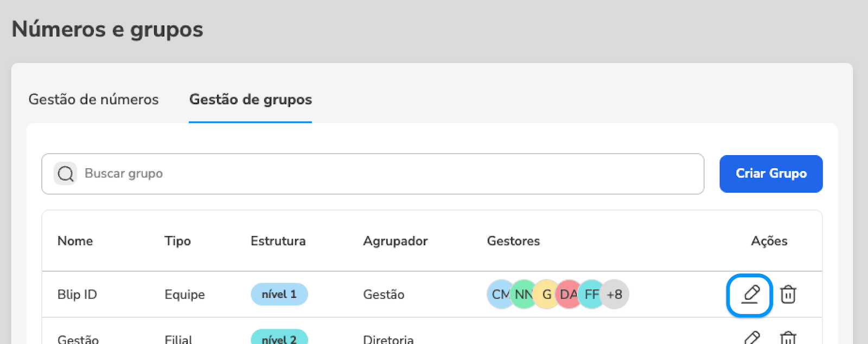Click the magnifier search icon
The image size is (868, 344).
coord(66,174)
